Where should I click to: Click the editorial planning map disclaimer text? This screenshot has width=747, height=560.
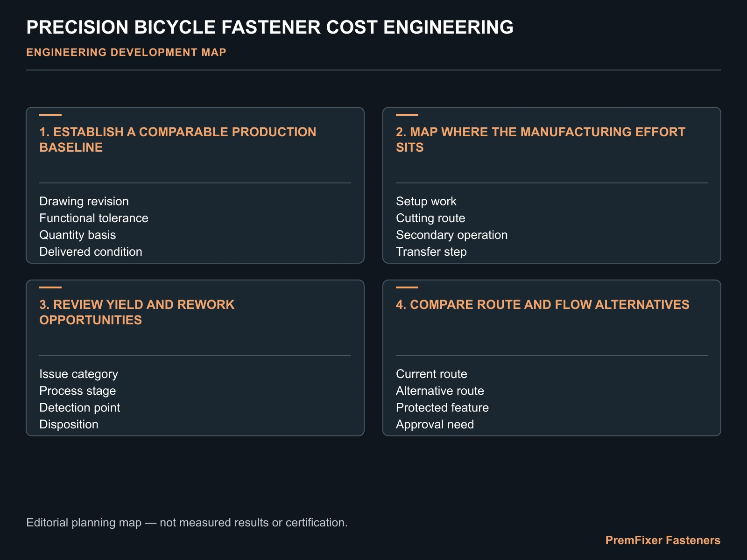tap(187, 522)
